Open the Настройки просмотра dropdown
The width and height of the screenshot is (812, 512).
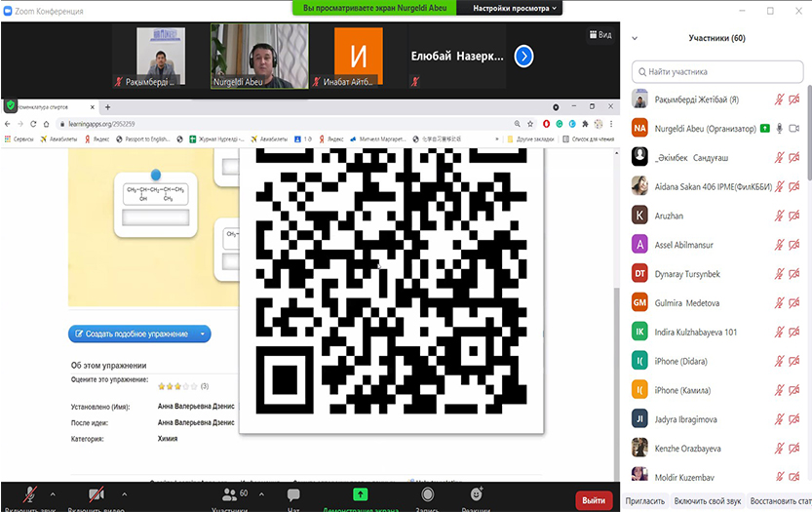(515, 8)
